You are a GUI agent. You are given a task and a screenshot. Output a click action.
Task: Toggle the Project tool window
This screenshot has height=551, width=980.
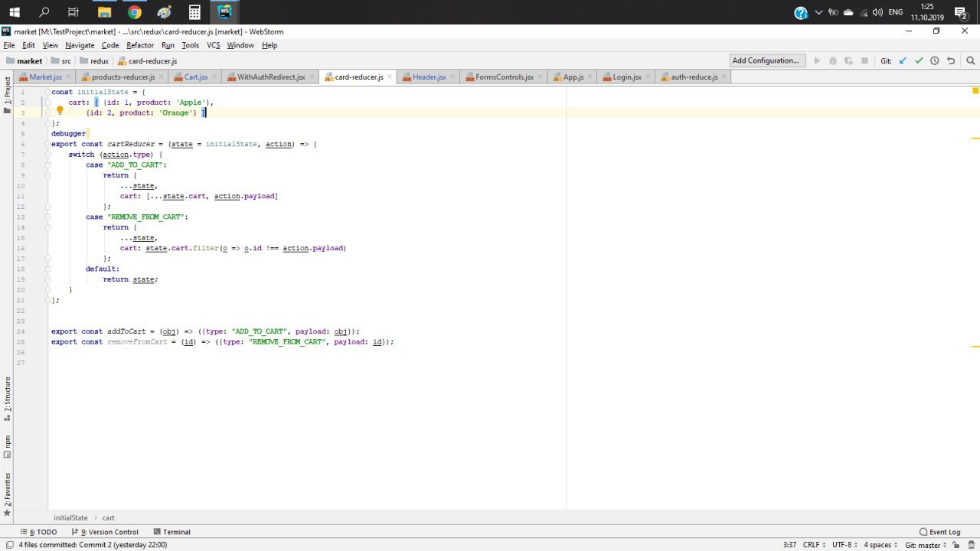click(x=8, y=90)
